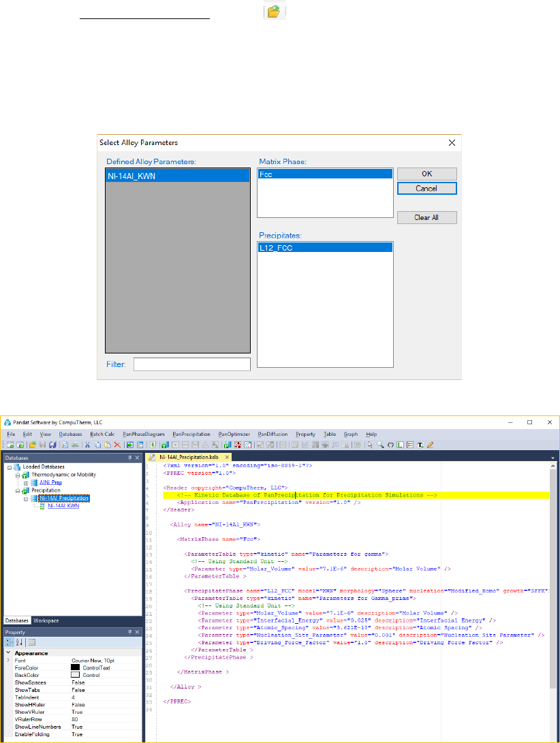Screen dimensions: 560x743
Task: Click the BackColor Control color swatch
Action: (76, 675)
